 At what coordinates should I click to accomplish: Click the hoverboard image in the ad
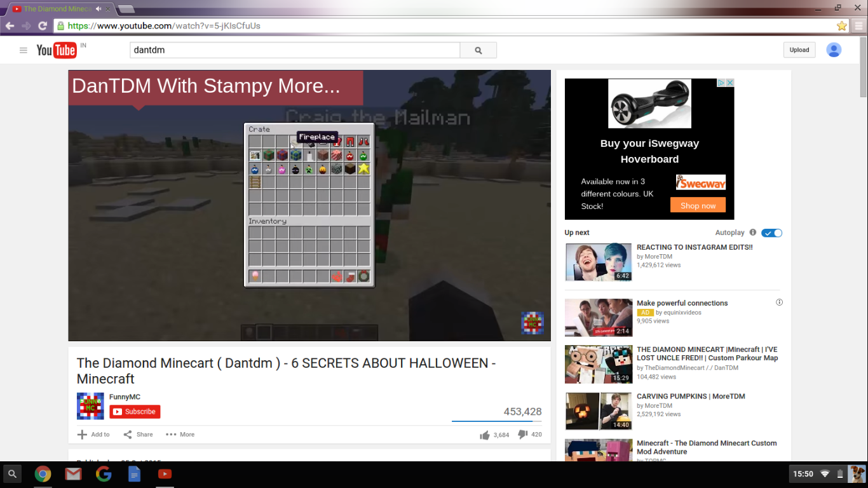pyautogui.click(x=649, y=104)
